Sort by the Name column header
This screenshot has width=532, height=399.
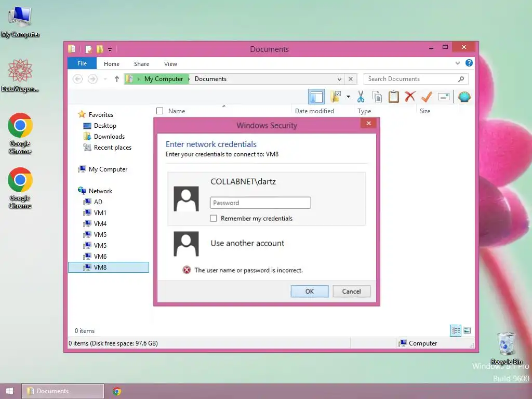pos(177,111)
